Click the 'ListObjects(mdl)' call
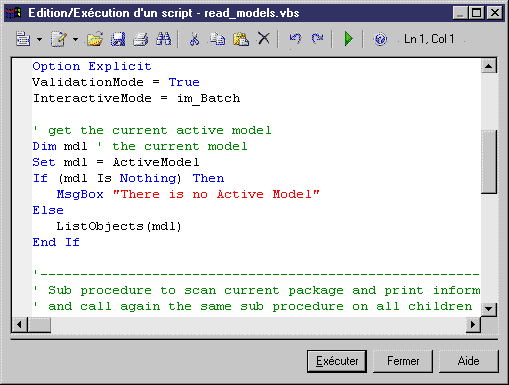Viewport: 509px width, 385px height. pyautogui.click(x=119, y=226)
